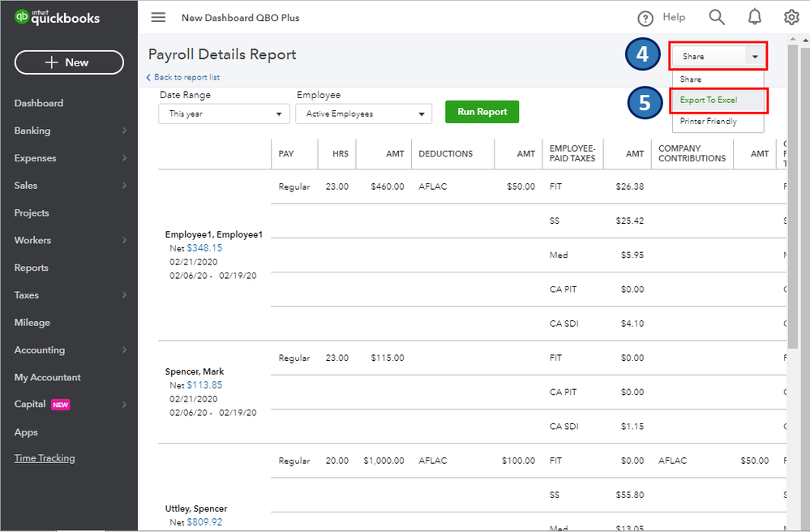The width and height of the screenshot is (810, 532).
Task: Click the Help question mark icon
Action: point(645,19)
